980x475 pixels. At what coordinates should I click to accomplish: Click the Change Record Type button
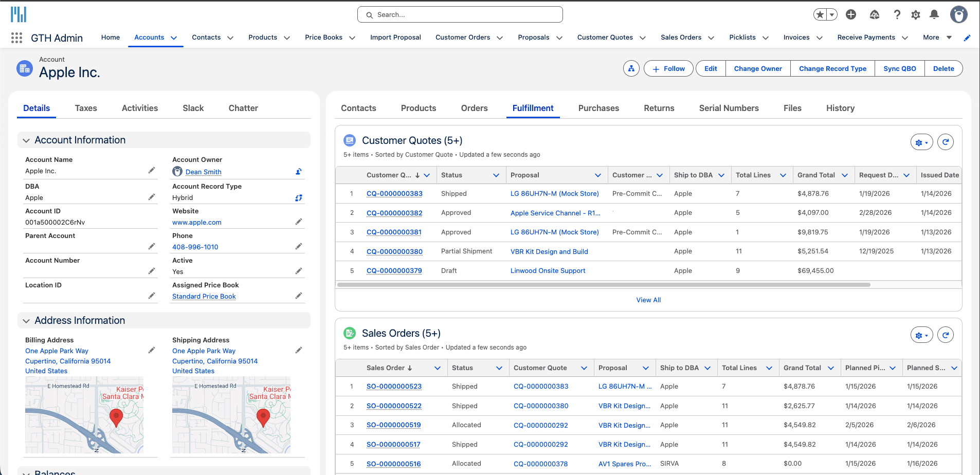[832, 68]
